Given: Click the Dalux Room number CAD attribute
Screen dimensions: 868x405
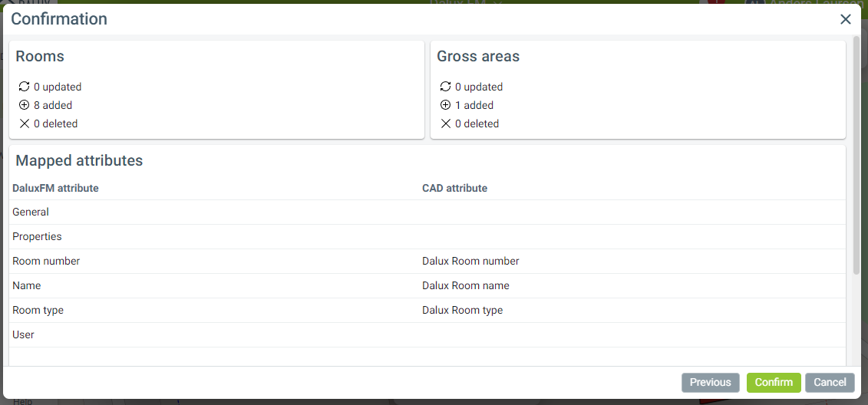Looking at the screenshot, I should click(470, 261).
